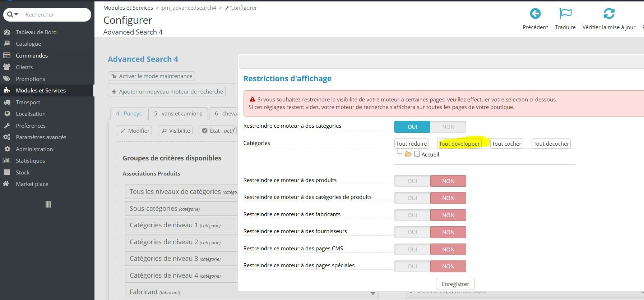644x300 pixels.
Task: Enable OUI for pages CMS restriction
Action: [x=412, y=250]
